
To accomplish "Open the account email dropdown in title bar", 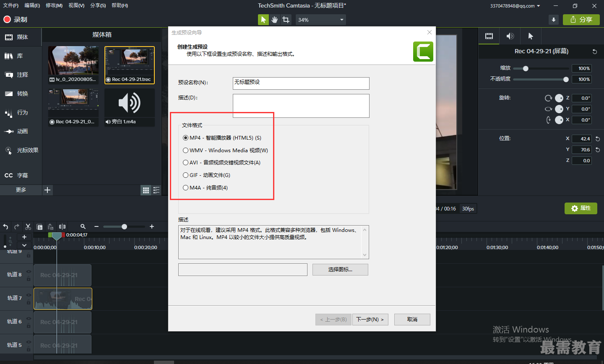I will (x=515, y=6).
